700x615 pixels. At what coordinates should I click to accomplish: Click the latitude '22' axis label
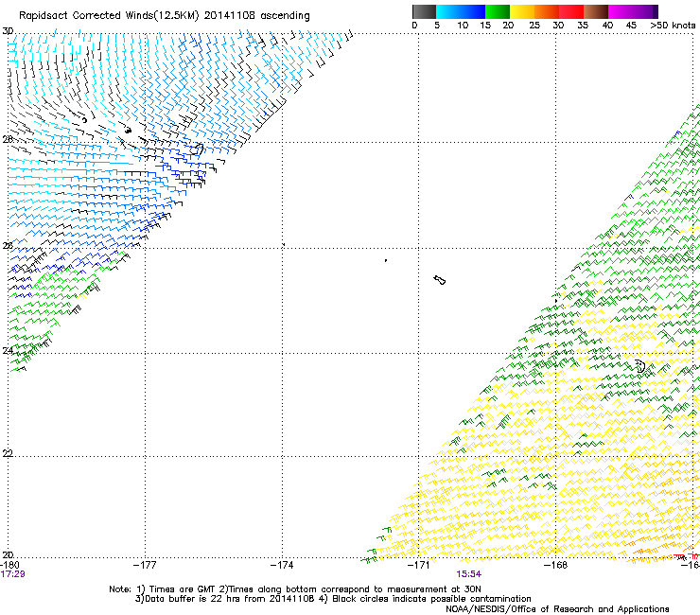tap(8, 453)
